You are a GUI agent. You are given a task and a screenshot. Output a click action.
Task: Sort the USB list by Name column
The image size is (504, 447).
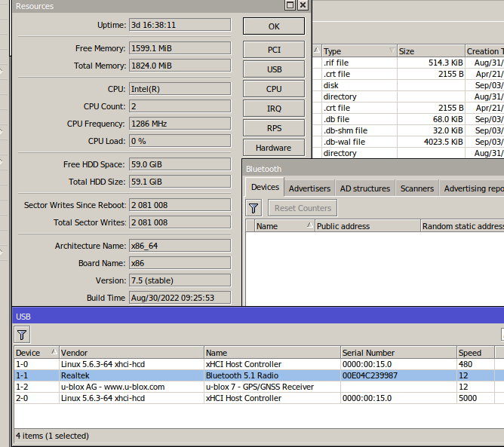(x=272, y=353)
